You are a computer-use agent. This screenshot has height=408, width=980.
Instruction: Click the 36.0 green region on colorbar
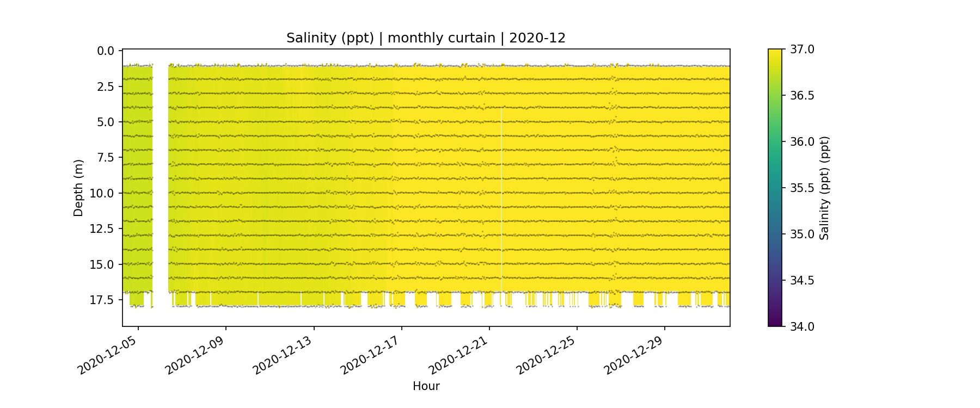[x=775, y=142]
